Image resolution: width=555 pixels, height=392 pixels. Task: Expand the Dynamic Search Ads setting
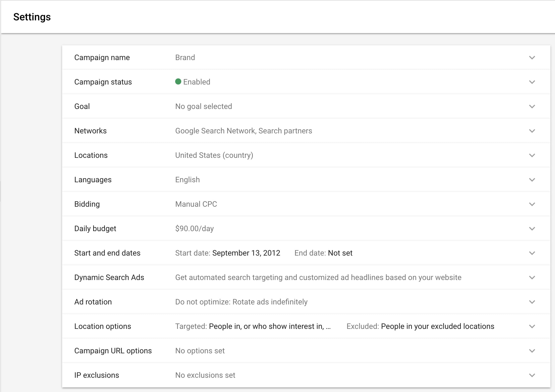click(532, 277)
